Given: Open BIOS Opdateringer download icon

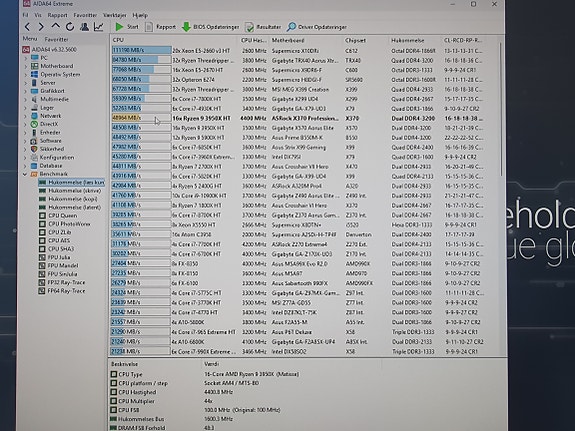Looking at the screenshot, I should pos(186,27).
